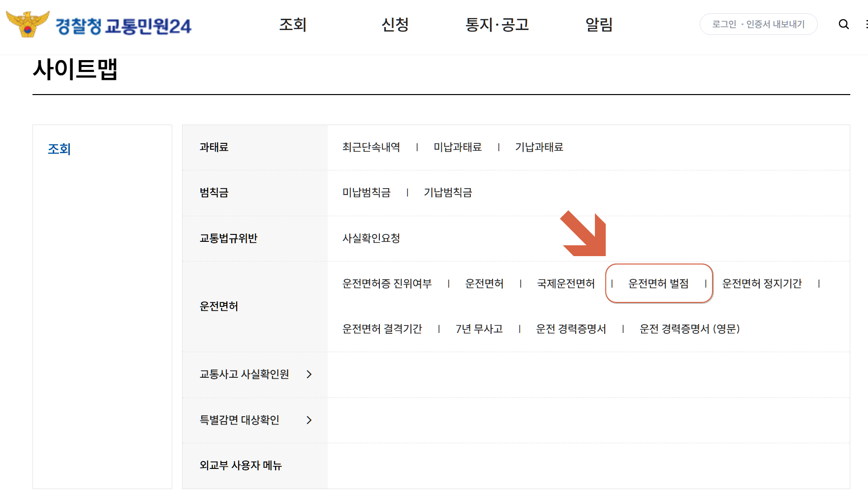Click the 로그인·인증서 내보내기 button
This screenshot has width=868, height=495.
[758, 24]
